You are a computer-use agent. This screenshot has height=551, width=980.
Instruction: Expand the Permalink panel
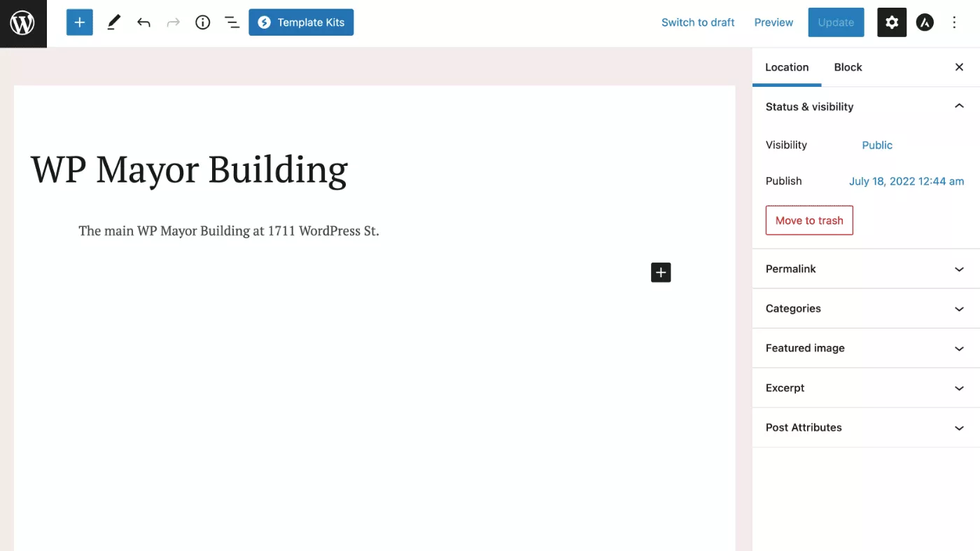[x=866, y=269]
